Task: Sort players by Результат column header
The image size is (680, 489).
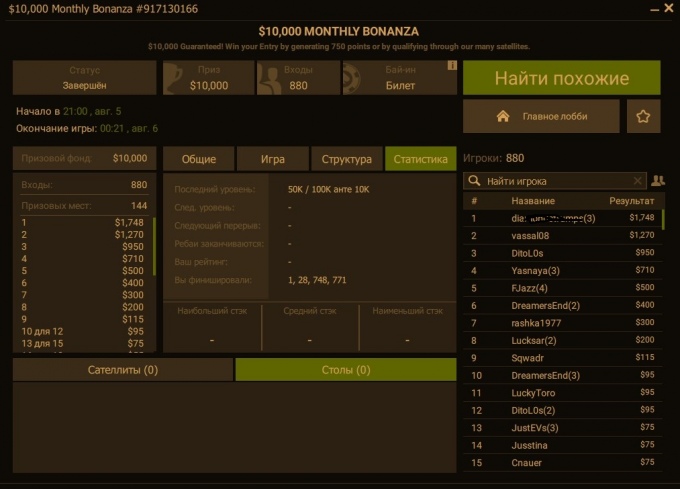Action: click(x=631, y=201)
